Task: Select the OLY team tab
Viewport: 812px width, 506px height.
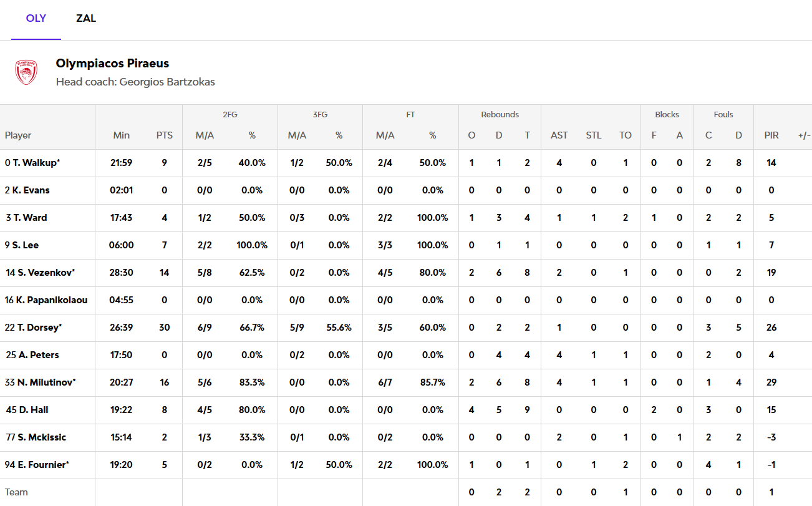Action: (36, 19)
